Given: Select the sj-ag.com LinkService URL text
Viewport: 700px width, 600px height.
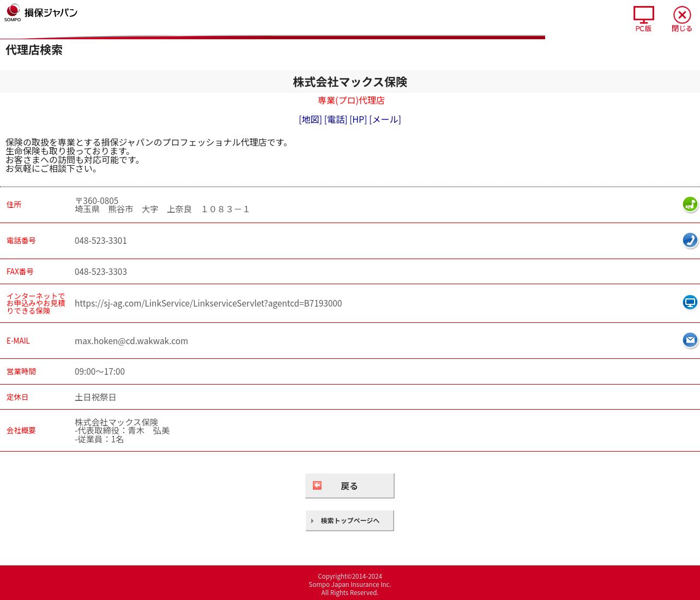Looking at the screenshot, I should 208,303.
